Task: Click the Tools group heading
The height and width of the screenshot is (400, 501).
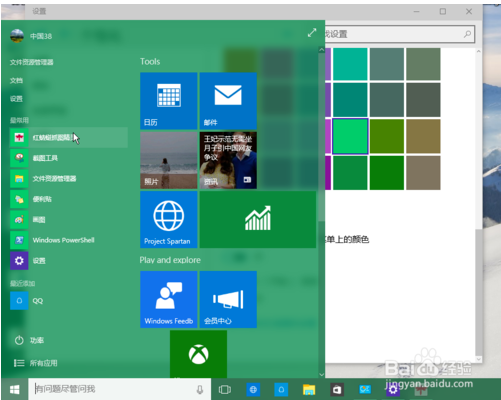Action: tap(150, 61)
